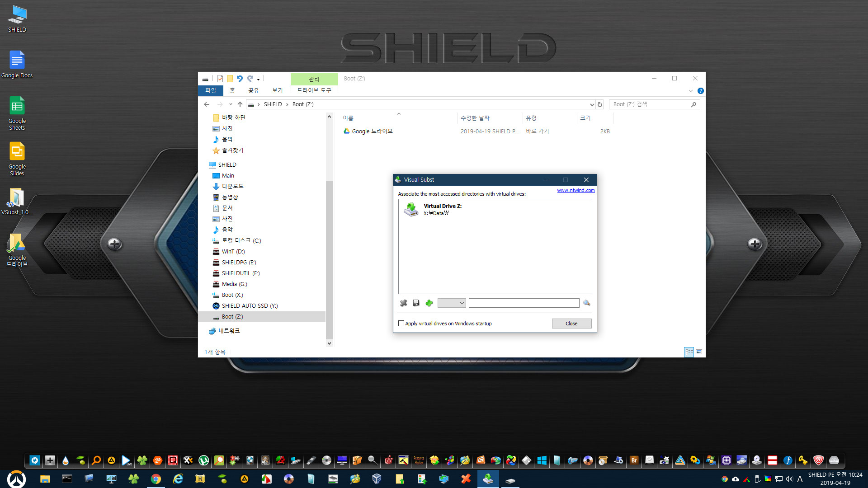Click the Virtual Subst add drive icon
The image size is (868, 488).
click(429, 303)
